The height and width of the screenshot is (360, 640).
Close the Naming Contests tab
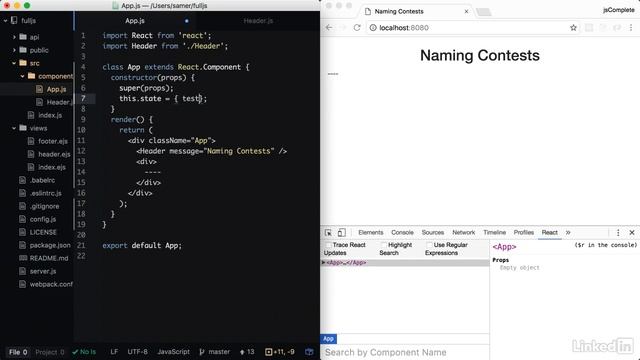pos(466,11)
